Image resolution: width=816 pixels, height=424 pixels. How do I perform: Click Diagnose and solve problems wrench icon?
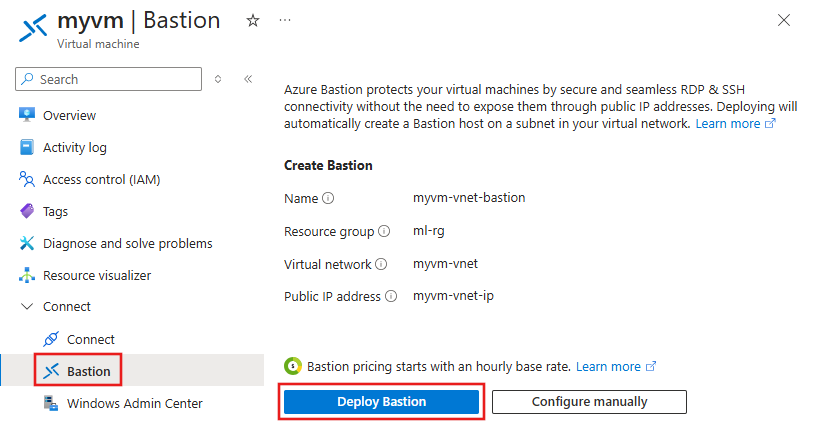pyautogui.click(x=27, y=243)
